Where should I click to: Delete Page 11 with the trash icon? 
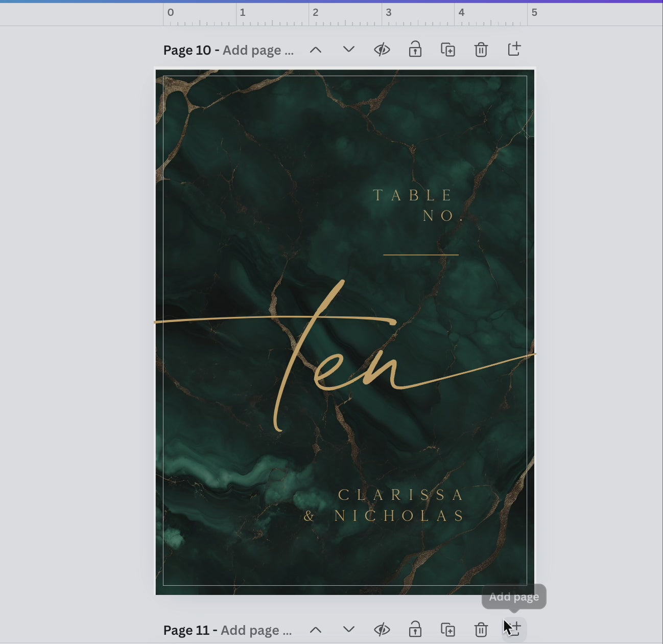[481, 630]
